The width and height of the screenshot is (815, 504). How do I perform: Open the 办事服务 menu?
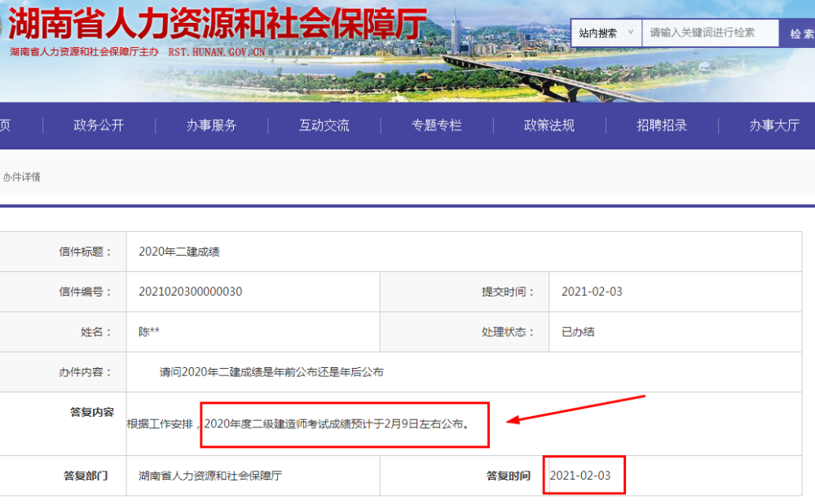click(210, 126)
